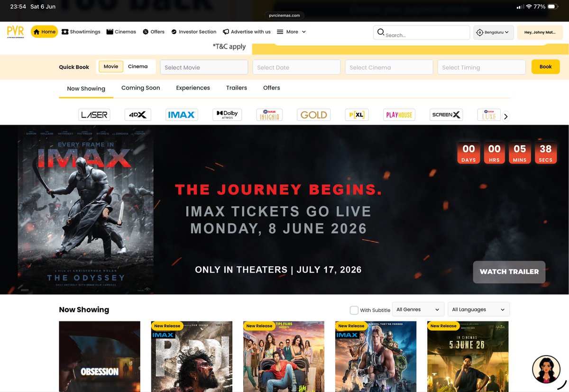Click the PVR logo
The image size is (569, 392).
[16, 32]
